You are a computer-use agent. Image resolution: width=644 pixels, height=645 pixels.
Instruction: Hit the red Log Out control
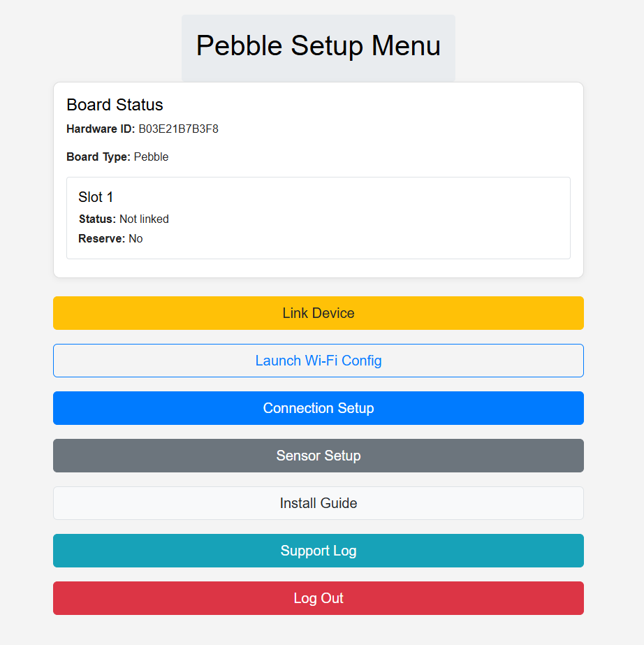319,598
